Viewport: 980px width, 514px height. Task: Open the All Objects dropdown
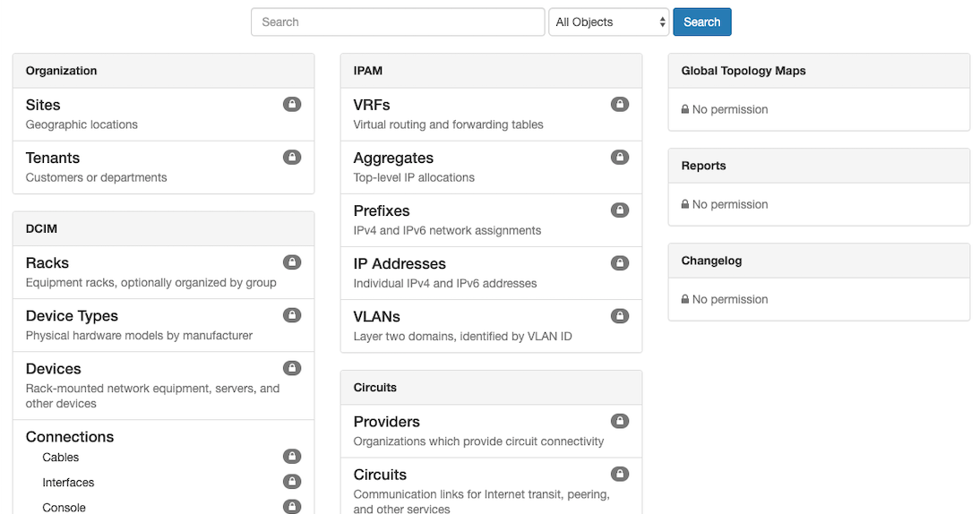(609, 22)
